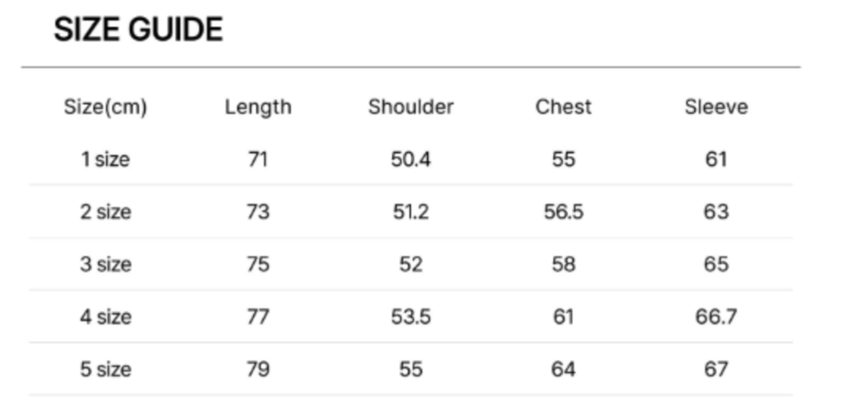
Task: Click shoulder value 50.4
Action: point(411,159)
